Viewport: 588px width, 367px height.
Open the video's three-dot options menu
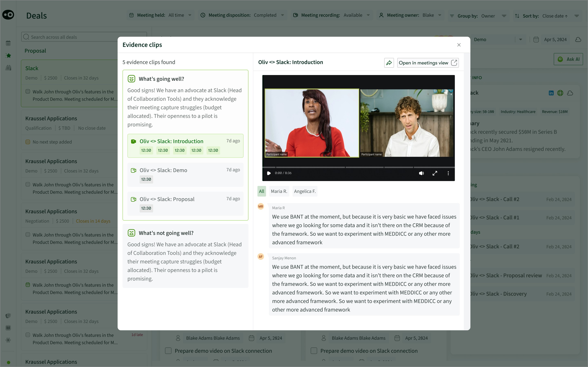pos(448,173)
